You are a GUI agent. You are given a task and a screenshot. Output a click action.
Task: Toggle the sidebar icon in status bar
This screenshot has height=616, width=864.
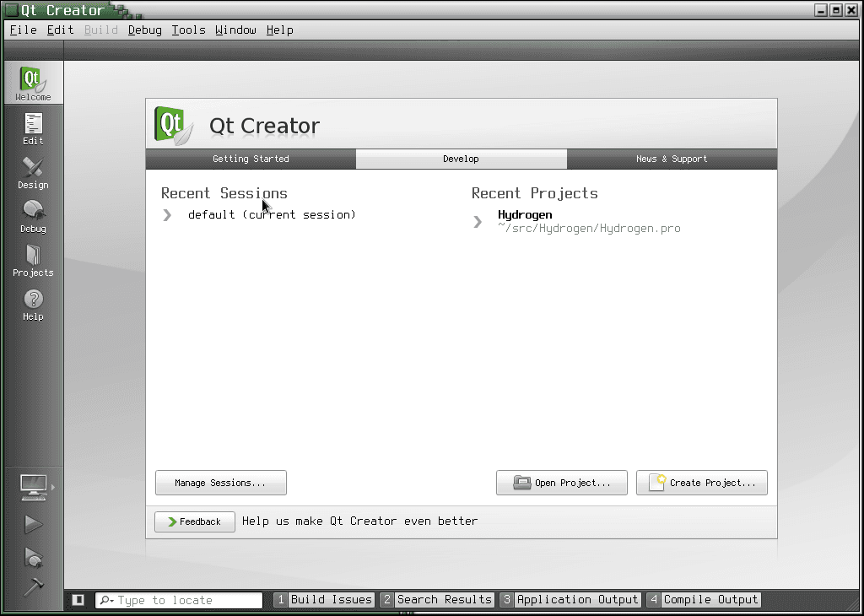click(x=78, y=599)
